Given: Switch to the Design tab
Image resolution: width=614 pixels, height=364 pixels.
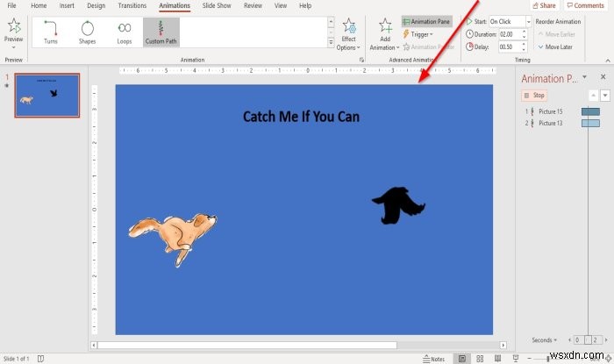Looking at the screenshot, I should click(x=96, y=5).
